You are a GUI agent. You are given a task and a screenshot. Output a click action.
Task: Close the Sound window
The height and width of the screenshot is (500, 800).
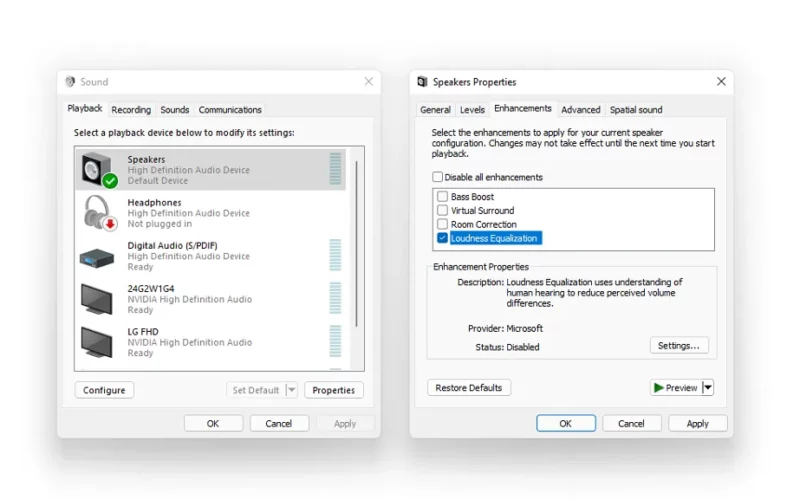coord(369,82)
